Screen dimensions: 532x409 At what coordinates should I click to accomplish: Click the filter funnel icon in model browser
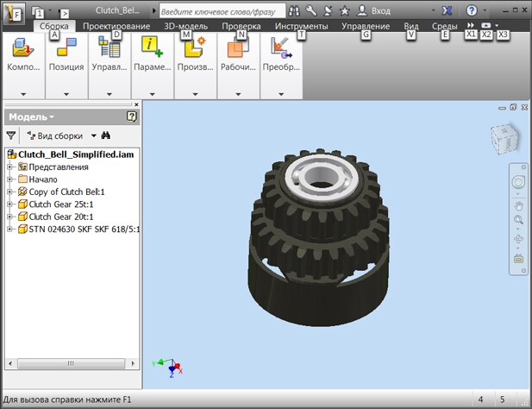point(11,135)
